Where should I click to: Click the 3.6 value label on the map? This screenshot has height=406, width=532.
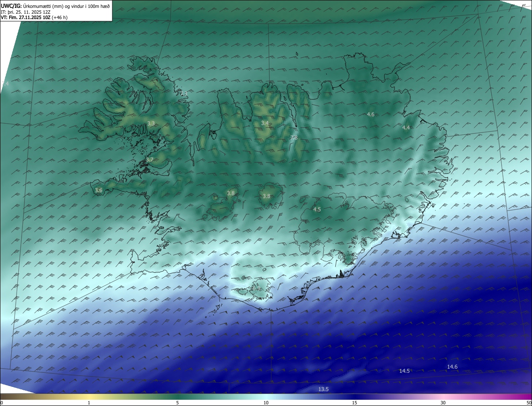click(99, 190)
